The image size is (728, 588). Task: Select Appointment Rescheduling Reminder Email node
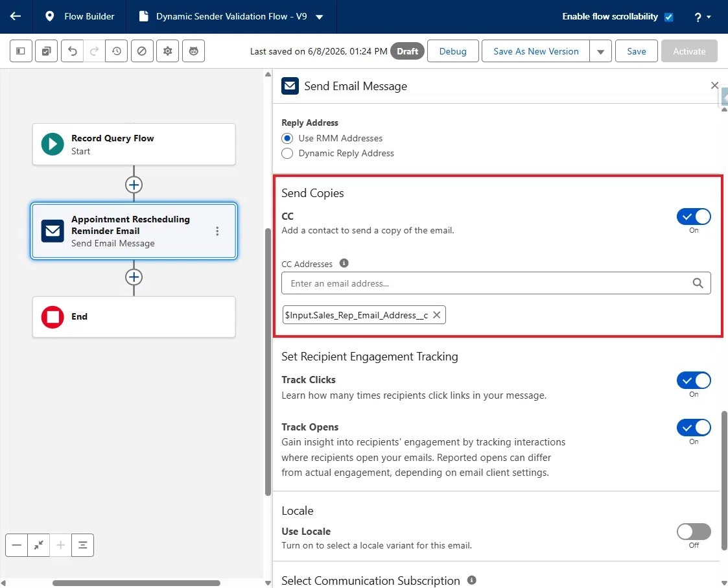coord(134,231)
